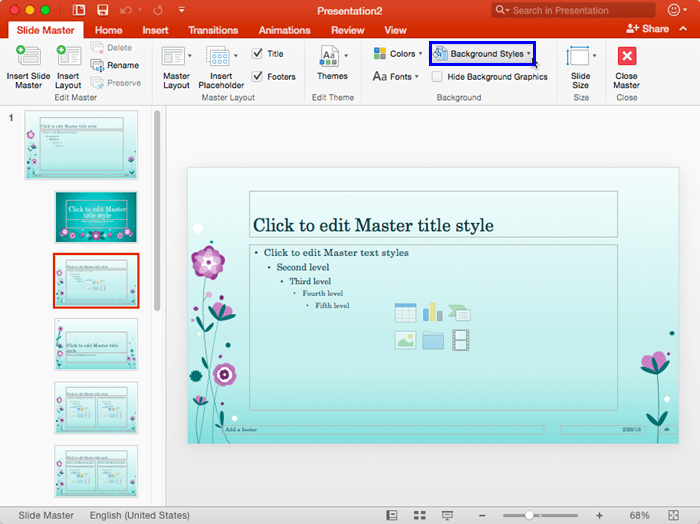Insert a chart via placeholder icon
The height and width of the screenshot is (524, 700).
click(433, 312)
